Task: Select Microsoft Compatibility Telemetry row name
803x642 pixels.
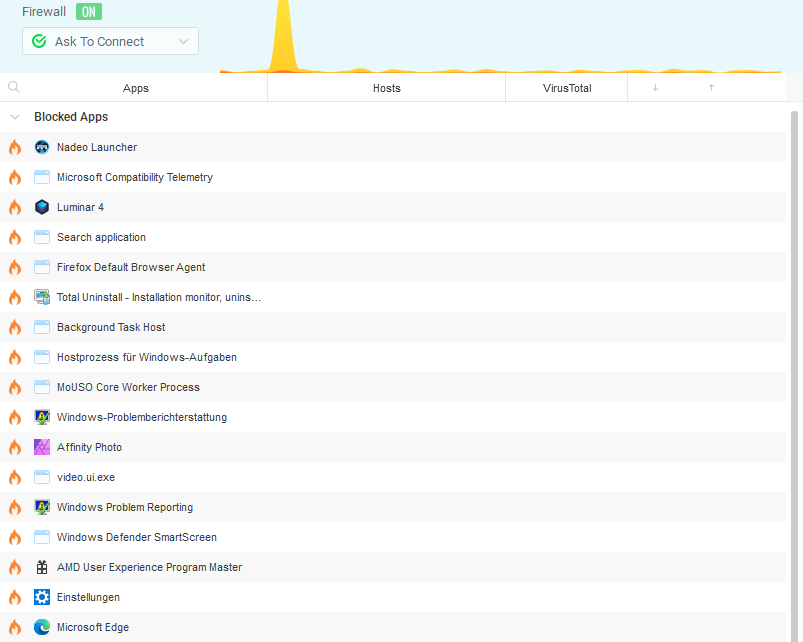Action: pyautogui.click(x=135, y=177)
